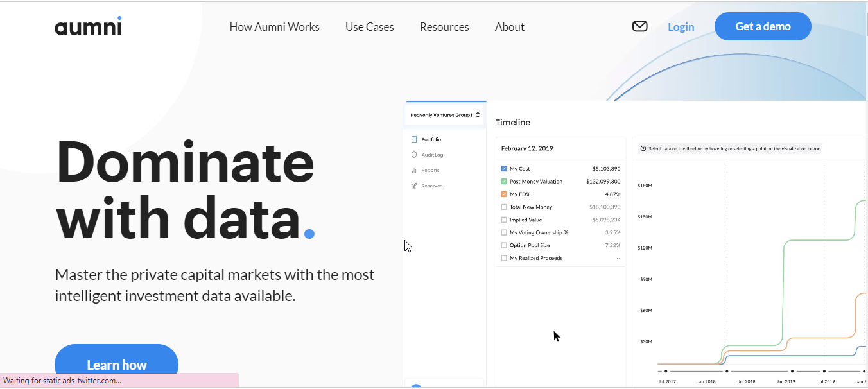The width and height of the screenshot is (868, 389).
Task: Open Reports via the bar chart icon
Action: tap(414, 170)
